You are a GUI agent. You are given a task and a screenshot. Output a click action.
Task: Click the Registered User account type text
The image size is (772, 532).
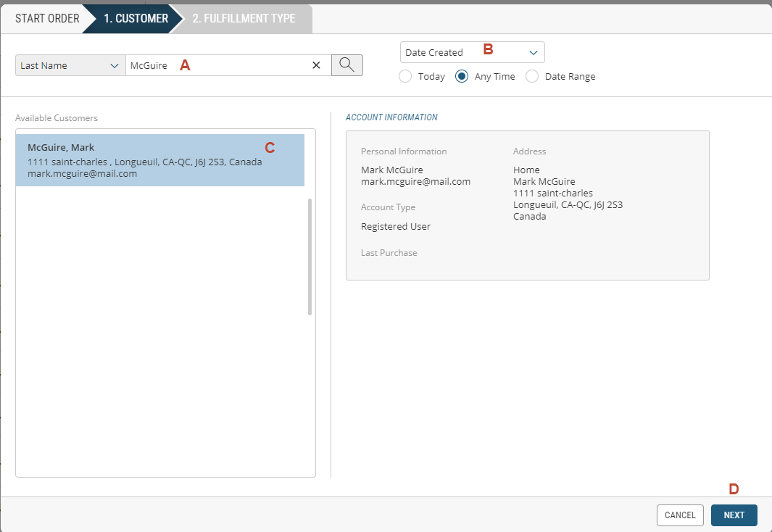[396, 226]
